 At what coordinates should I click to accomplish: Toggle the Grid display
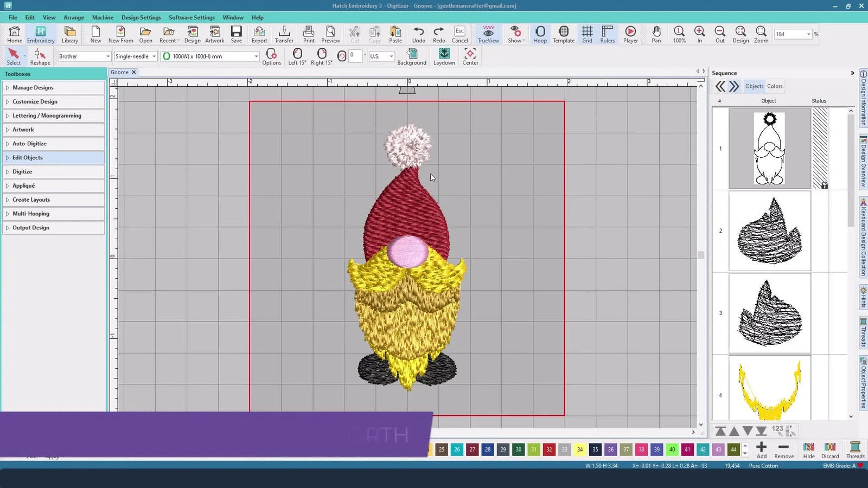[586, 34]
